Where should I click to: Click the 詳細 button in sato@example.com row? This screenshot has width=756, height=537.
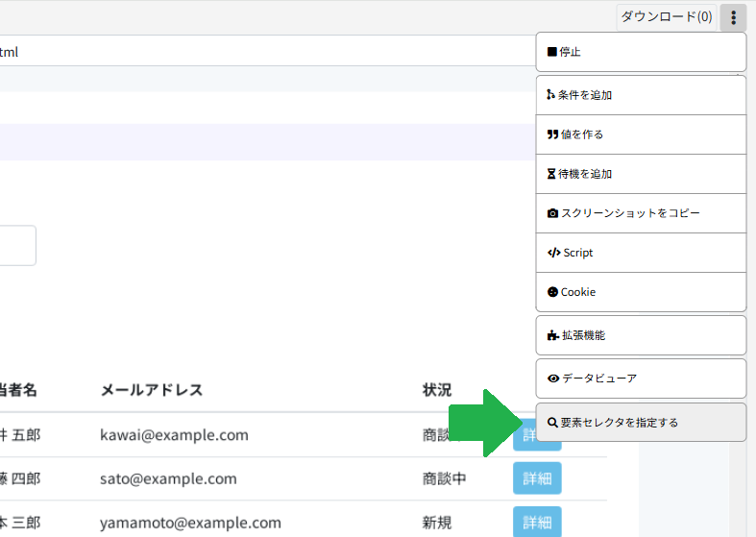pyautogui.click(x=537, y=478)
